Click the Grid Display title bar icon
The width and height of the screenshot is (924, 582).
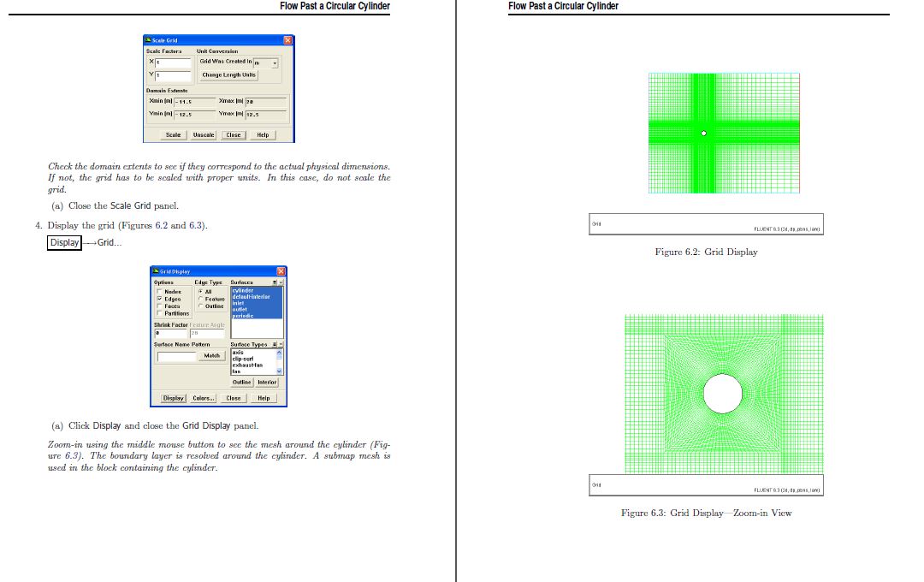[x=155, y=271]
